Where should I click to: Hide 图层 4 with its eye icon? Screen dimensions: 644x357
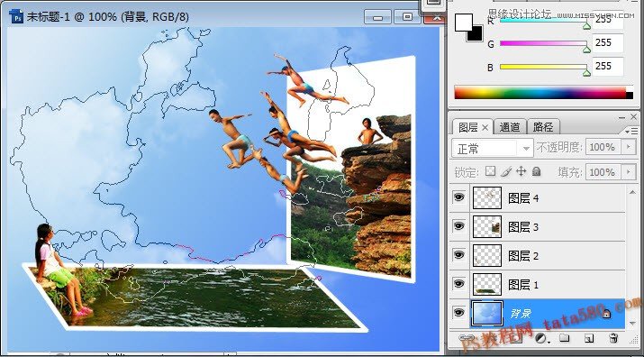[x=459, y=197]
